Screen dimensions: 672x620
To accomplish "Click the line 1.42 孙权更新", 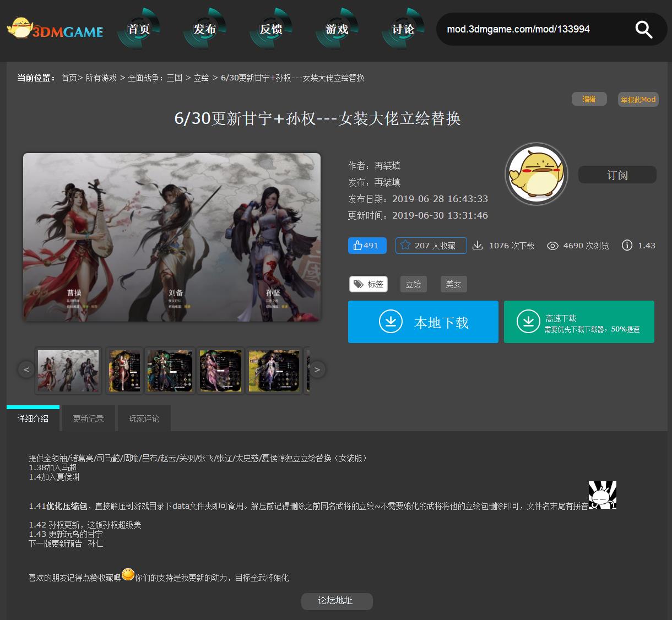I will click(x=85, y=525).
